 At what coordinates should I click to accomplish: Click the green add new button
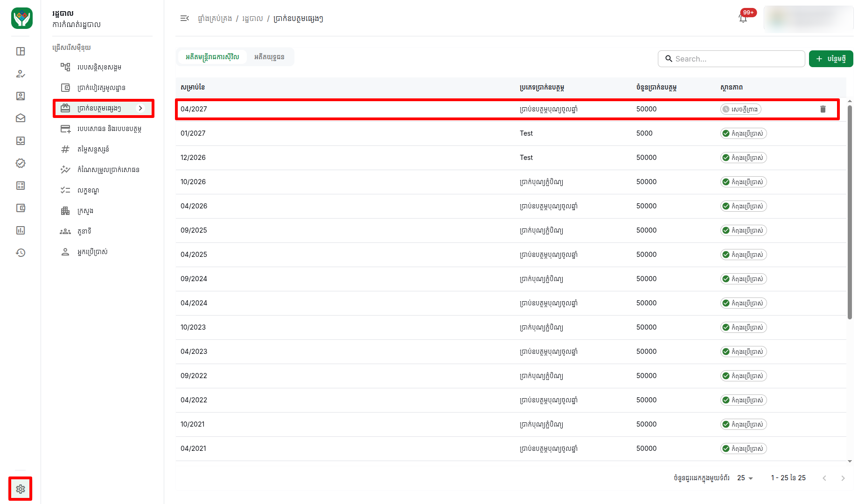(831, 59)
